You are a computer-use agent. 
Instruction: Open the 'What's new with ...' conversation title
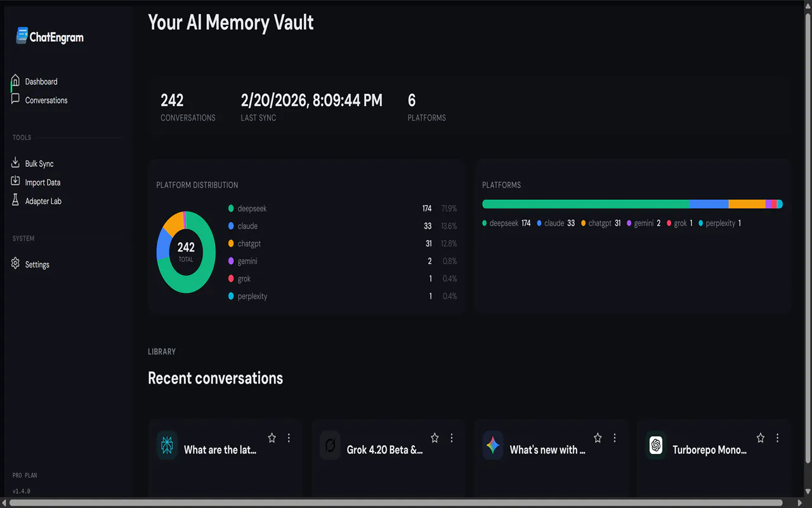548,450
